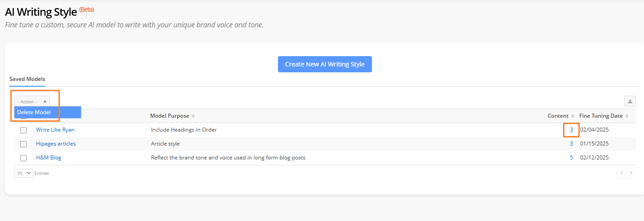Open the H&M Blog model link

point(49,158)
